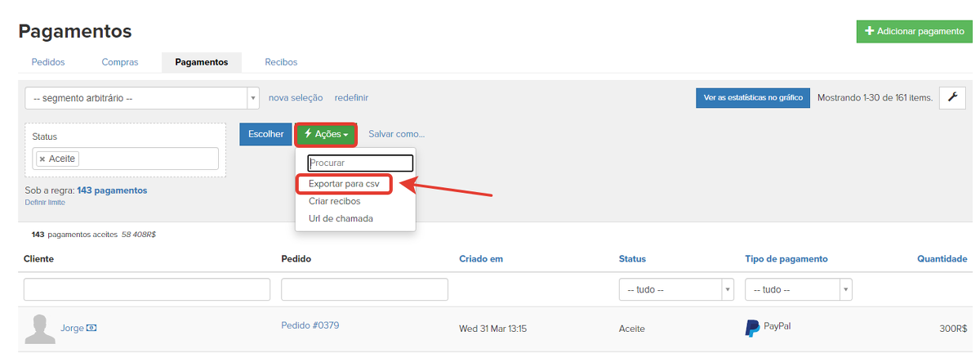Switch to the Pedidos tab
980x358 pixels.
pyautogui.click(x=48, y=62)
